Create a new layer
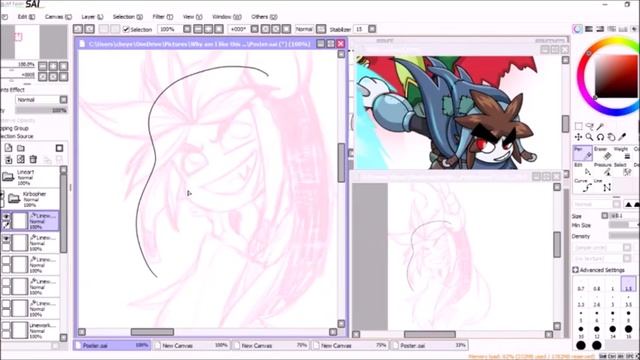 click(x=9, y=148)
